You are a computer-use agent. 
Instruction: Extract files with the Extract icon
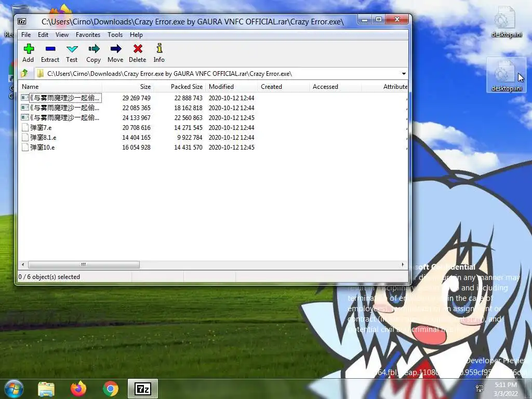coord(50,49)
